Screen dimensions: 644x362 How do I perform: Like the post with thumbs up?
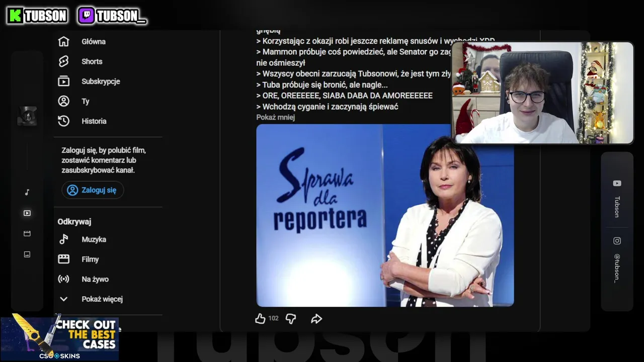(x=260, y=318)
